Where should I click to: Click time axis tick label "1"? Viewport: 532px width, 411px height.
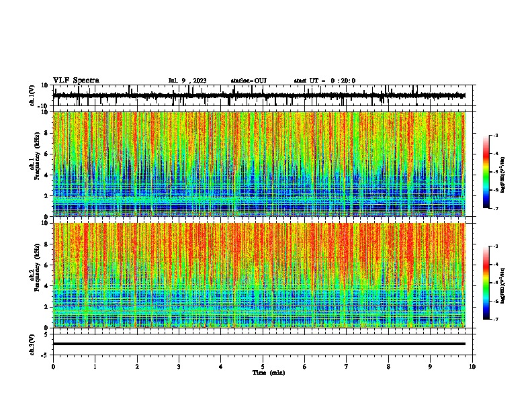point(95,367)
